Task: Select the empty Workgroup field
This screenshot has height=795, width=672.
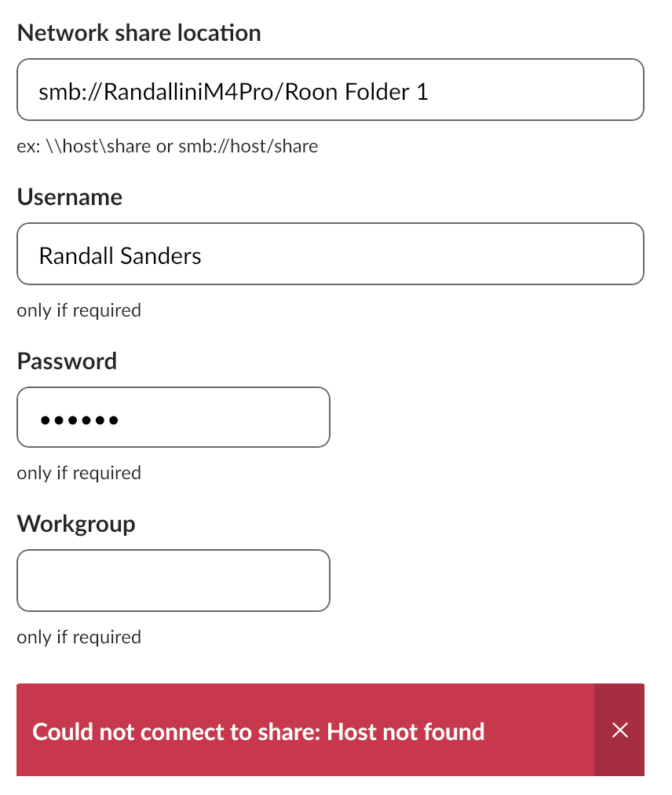Action: [x=173, y=581]
